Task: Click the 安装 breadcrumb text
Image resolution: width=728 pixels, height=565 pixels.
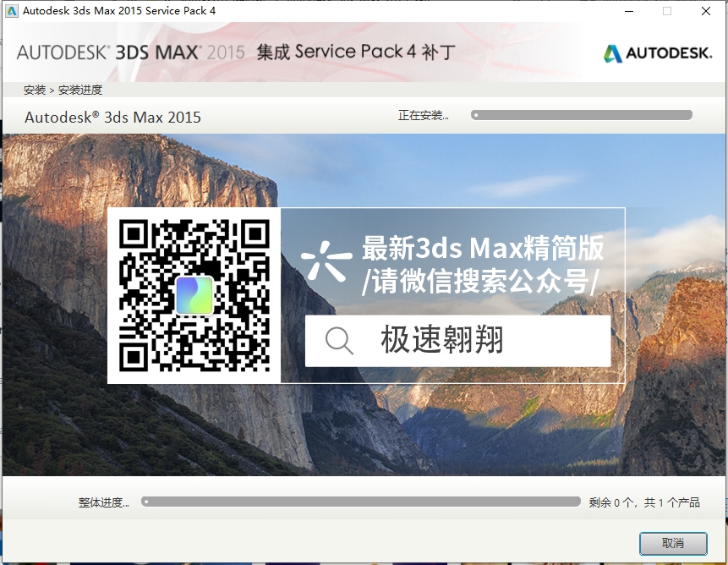Action: tap(35, 90)
